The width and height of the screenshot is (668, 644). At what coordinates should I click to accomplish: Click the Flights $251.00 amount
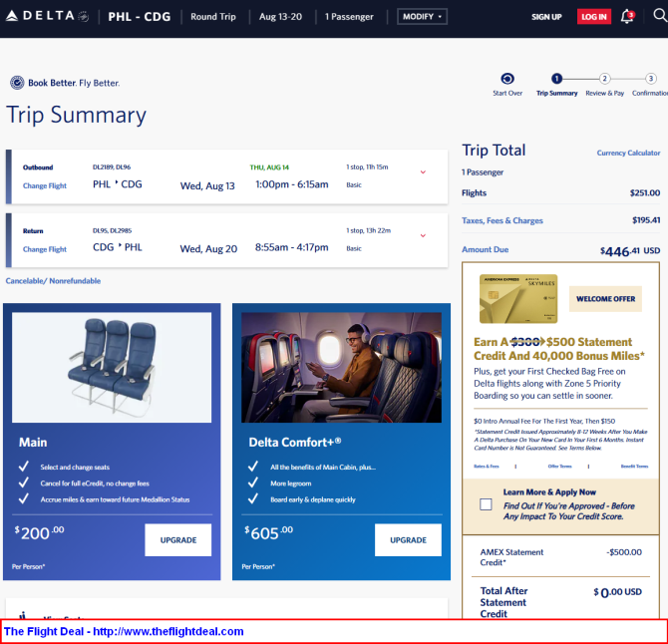645,193
